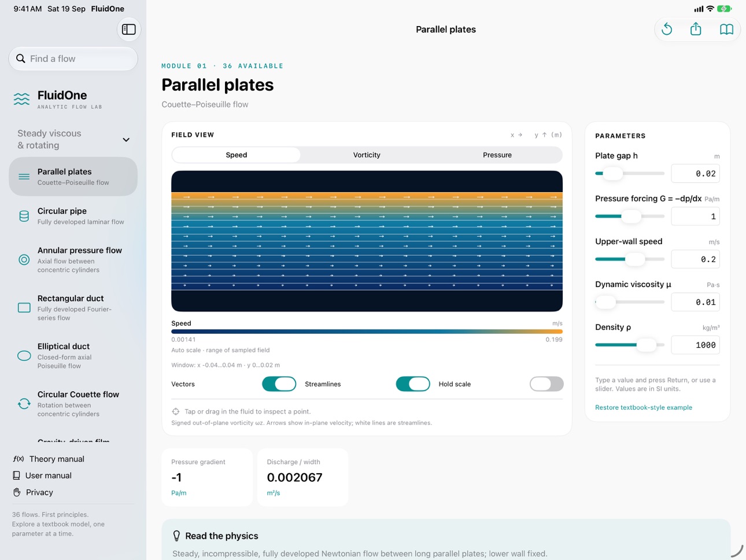Viewport: 746px width, 560px height.
Task: Click the scale minimum value 0.00141
Action: click(183, 340)
